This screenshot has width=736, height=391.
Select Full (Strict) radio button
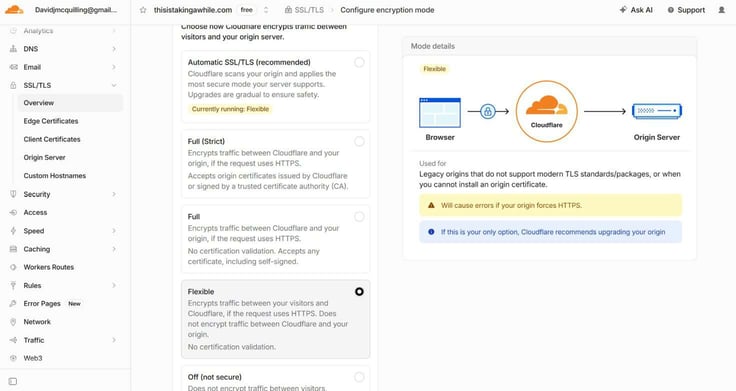click(359, 141)
